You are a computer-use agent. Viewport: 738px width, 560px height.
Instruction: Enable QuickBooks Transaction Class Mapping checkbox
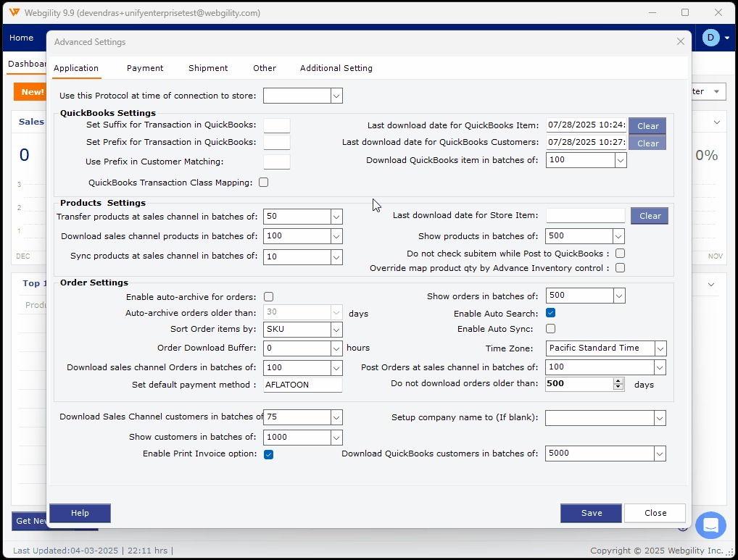[x=264, y=183]
